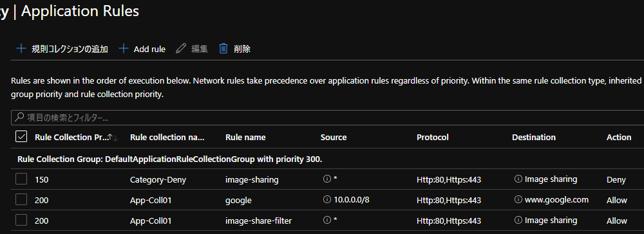Click the Add rule button
Screen dimensions: 644x234
pyautogui.click(x=142, y=49)
